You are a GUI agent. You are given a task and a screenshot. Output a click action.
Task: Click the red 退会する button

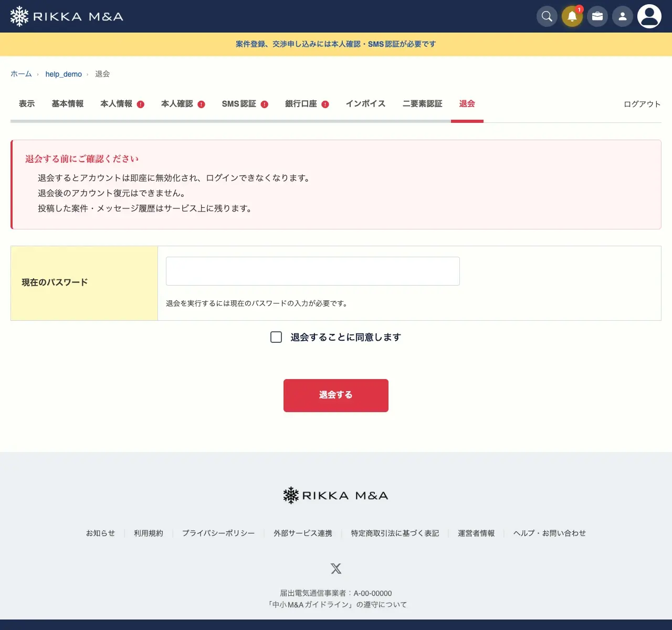tap(336, 395)
